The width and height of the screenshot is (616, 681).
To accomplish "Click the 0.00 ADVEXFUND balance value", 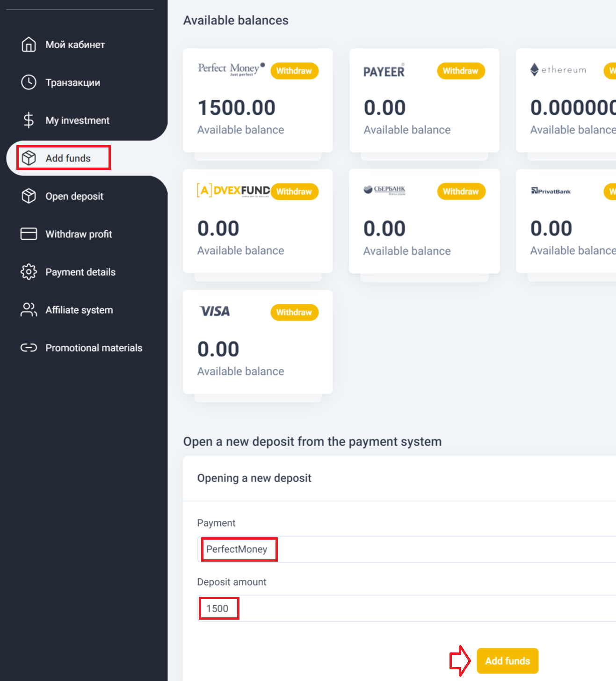I will pos(218,228).
